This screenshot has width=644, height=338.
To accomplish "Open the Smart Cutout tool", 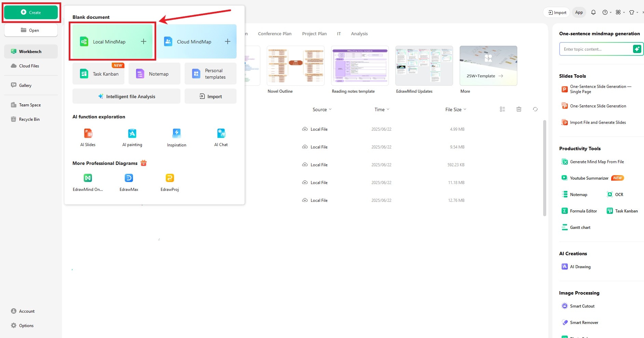I will coord(578,306).
